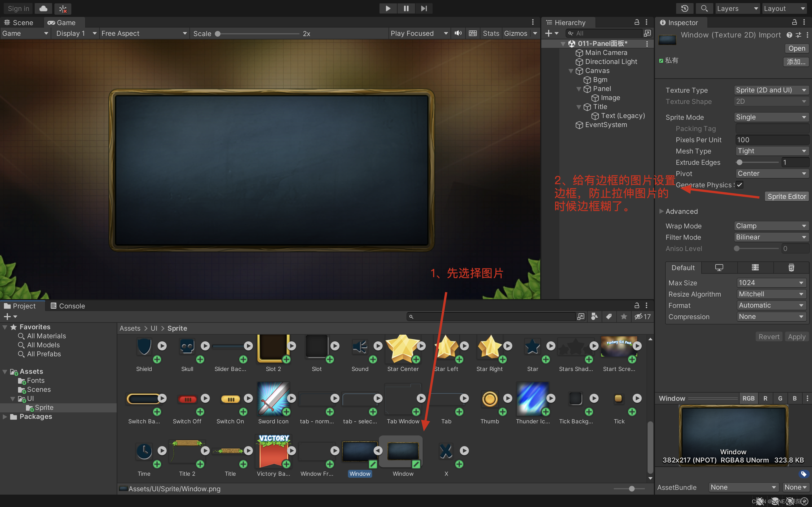Change Texture Type dropdown
This screenshot has width=812, height=507.
pyautogui.click(x=769, y=90)
